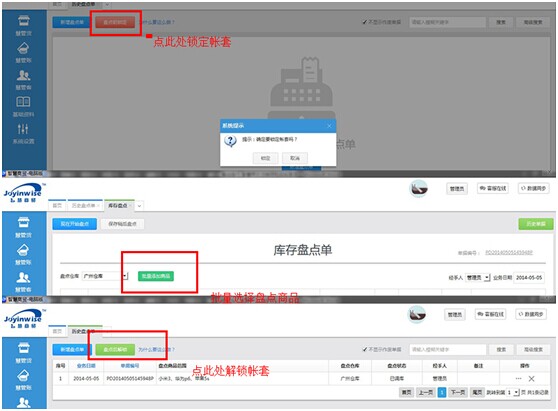Click 慧管货 store icon in the middle panel sidebar

(23, 222)
